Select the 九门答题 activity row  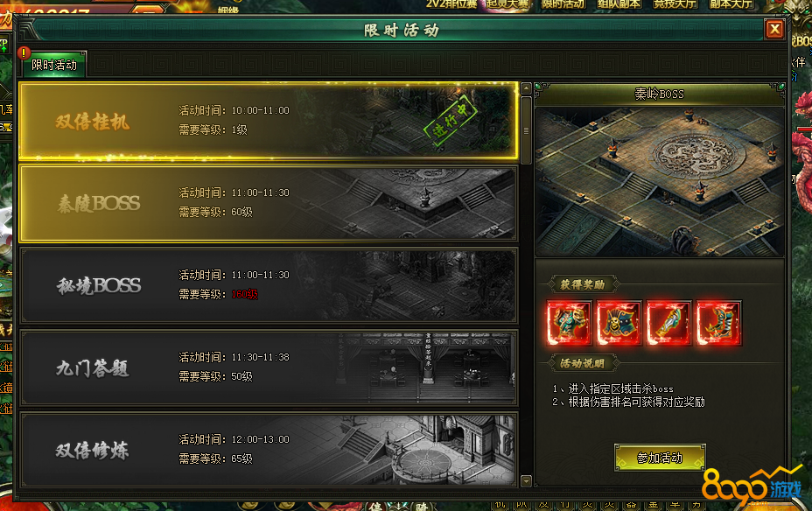[269, 367]
